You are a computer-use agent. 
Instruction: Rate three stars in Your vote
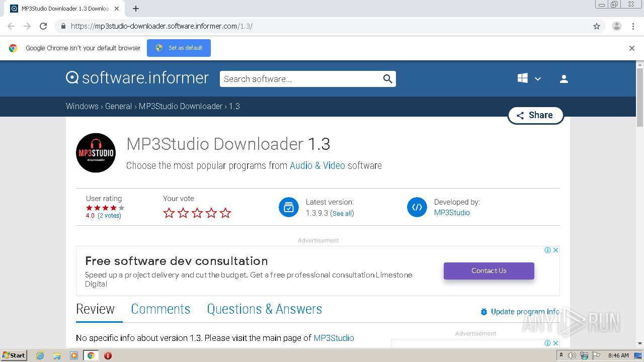197,213
